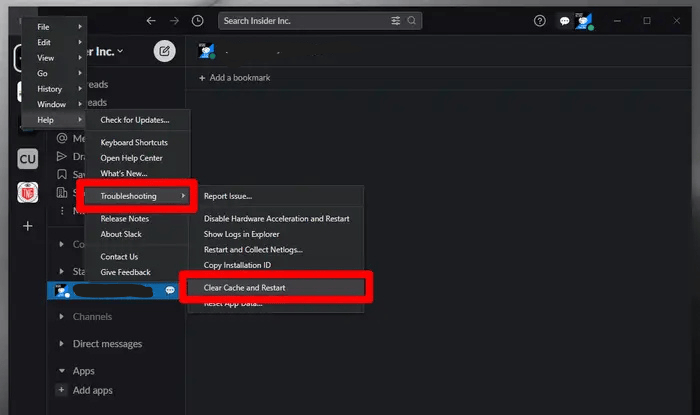The image size is (700, 415).
Task: Compose a new message with pencil icon
Action: 165,51
